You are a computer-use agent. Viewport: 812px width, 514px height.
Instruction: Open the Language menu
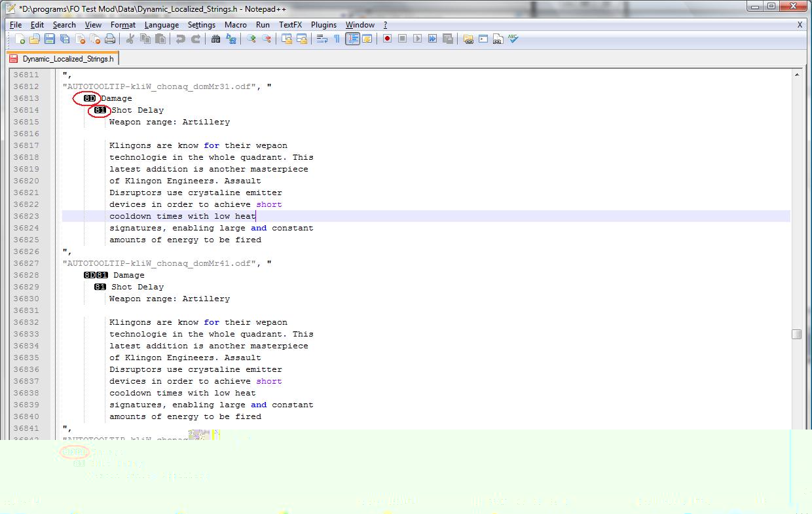161,25
